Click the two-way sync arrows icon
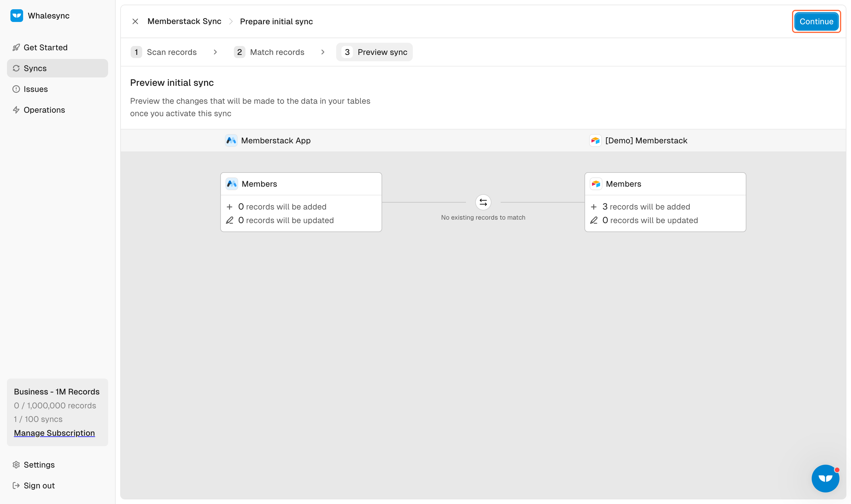This screenshot has width=851, height=504. [x=483, y=202]
